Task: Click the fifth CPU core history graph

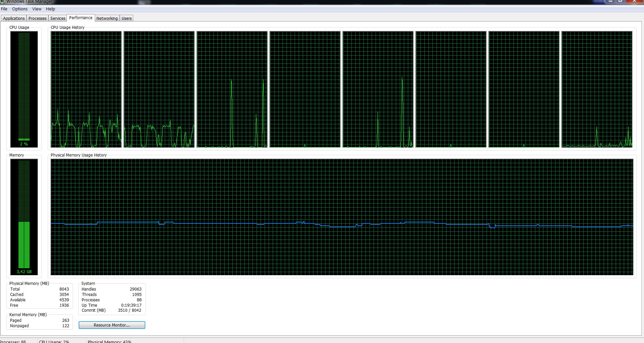Action: (378, 89)
